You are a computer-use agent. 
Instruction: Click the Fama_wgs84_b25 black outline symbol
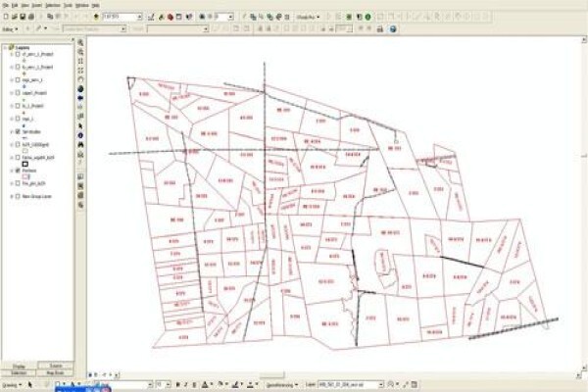25,164
